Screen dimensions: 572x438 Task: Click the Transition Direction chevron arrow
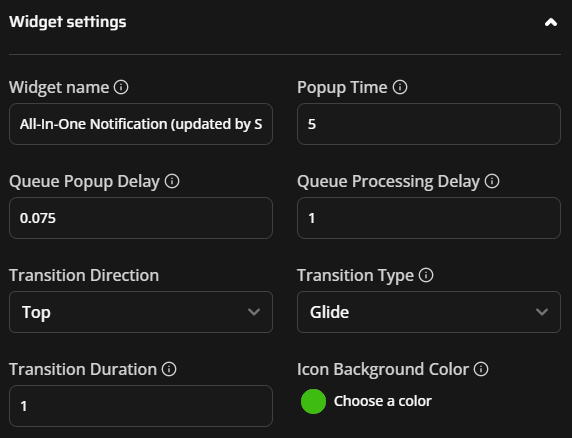[254, 312]
